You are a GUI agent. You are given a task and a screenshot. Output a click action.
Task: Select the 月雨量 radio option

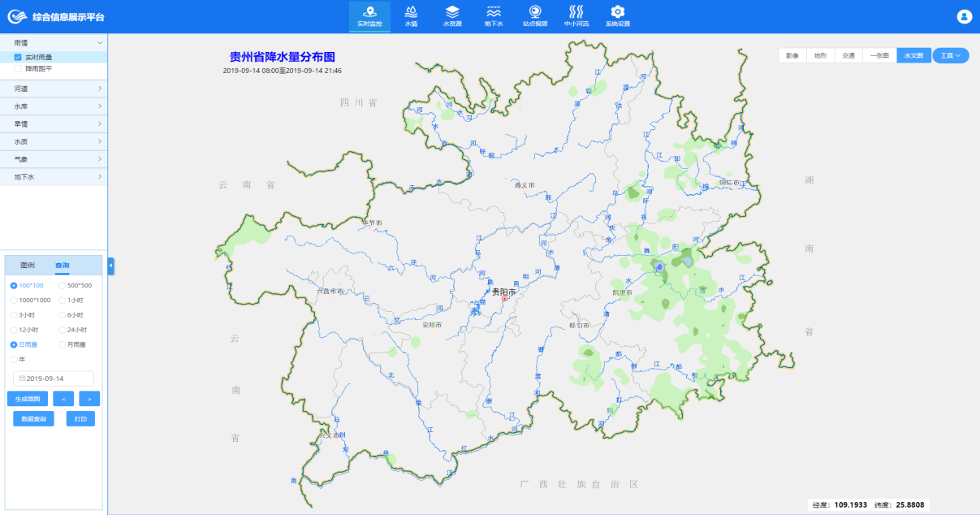[x=63, y=344]
